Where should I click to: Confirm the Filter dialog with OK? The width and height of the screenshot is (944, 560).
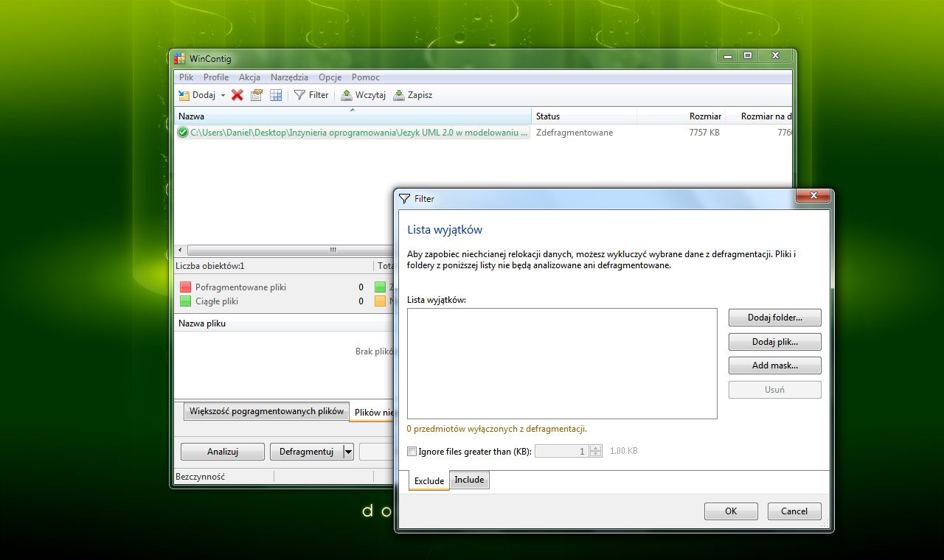tap(731, 511)
